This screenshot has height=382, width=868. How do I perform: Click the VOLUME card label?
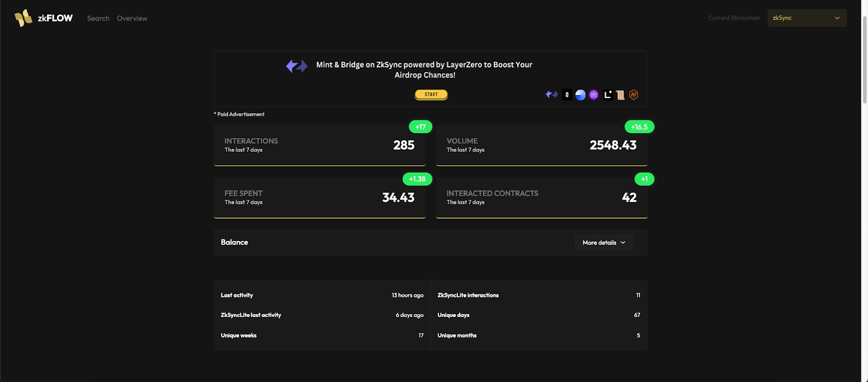point(462,141)
